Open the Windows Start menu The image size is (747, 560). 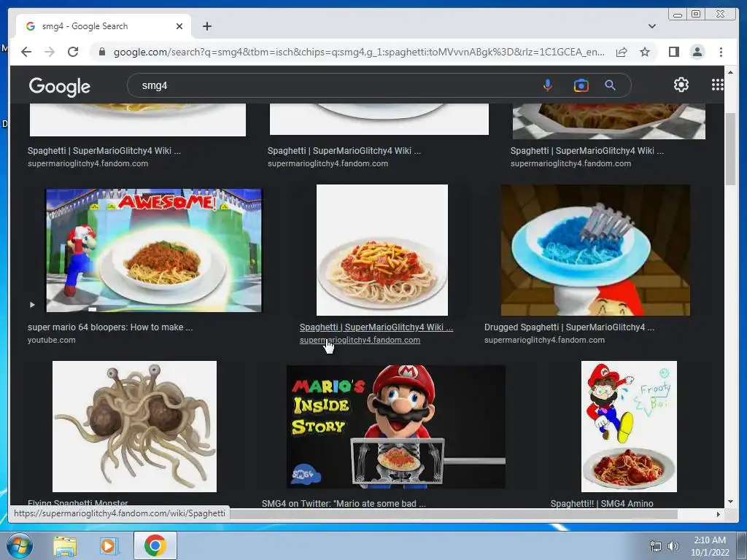(19, 545)
